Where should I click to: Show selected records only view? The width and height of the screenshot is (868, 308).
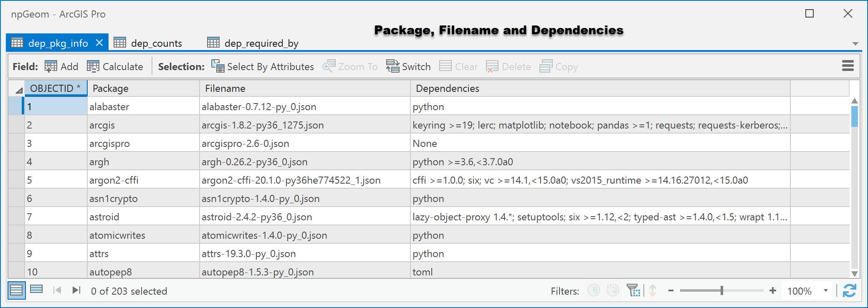(36, 289)
